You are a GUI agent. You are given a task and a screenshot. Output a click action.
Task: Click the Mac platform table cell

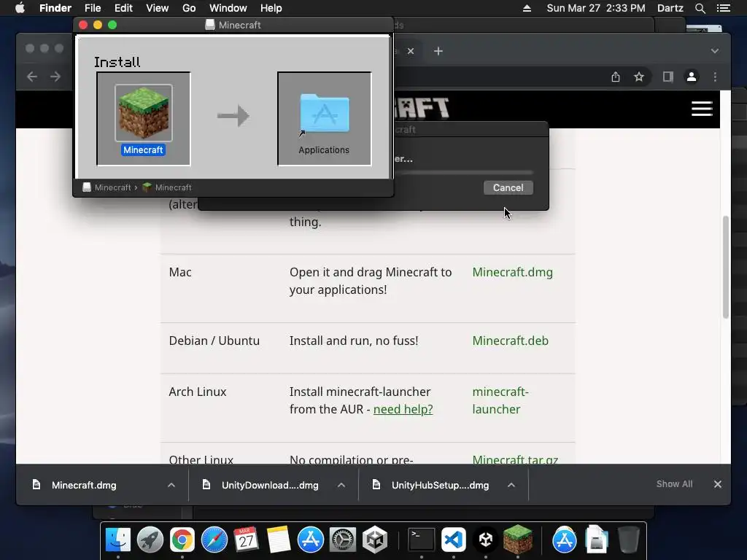[180, 273]
